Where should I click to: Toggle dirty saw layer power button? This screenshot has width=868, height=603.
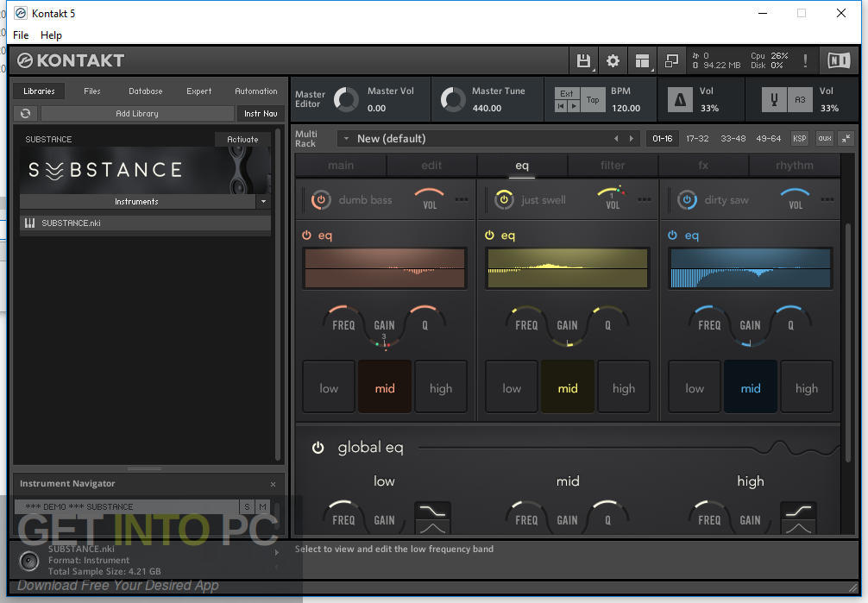tap(687, 200)
